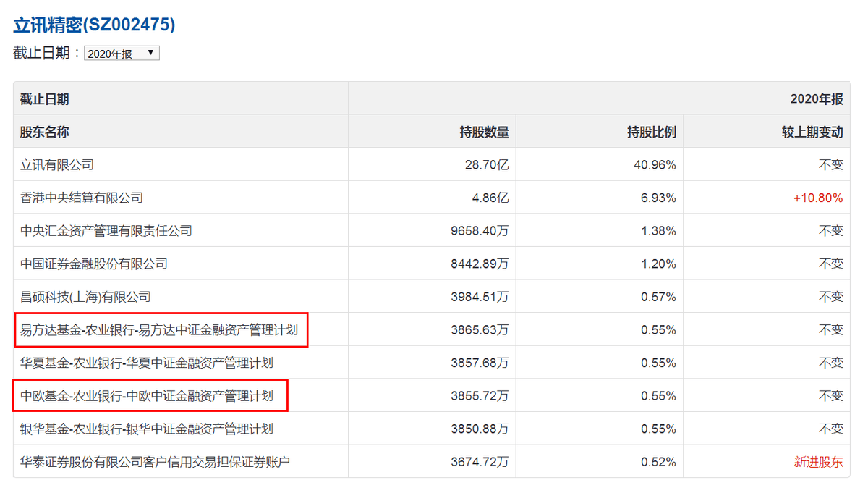The height and width of the screenshot is (480, 868).
Task: Select the 4.86亿 holding value
Action: pyautogui.click(x=490, y=198)
